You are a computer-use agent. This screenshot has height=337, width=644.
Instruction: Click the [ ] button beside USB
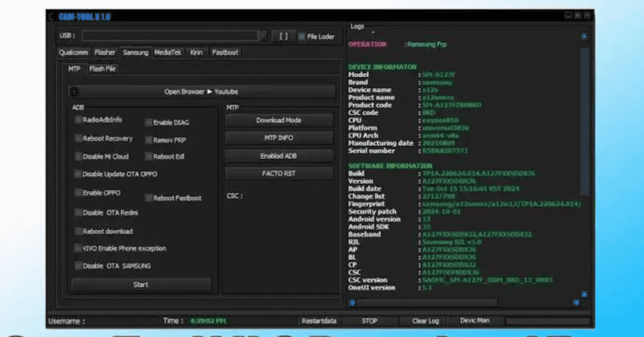284,36
